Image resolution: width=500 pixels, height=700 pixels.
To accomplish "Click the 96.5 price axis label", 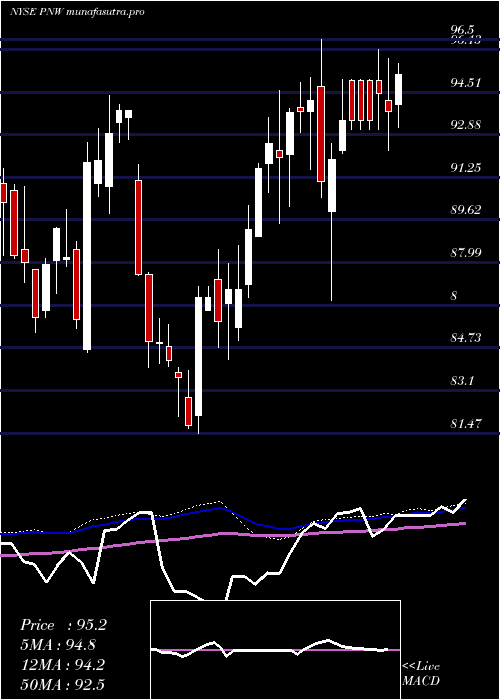I will [x=462, y=30].
